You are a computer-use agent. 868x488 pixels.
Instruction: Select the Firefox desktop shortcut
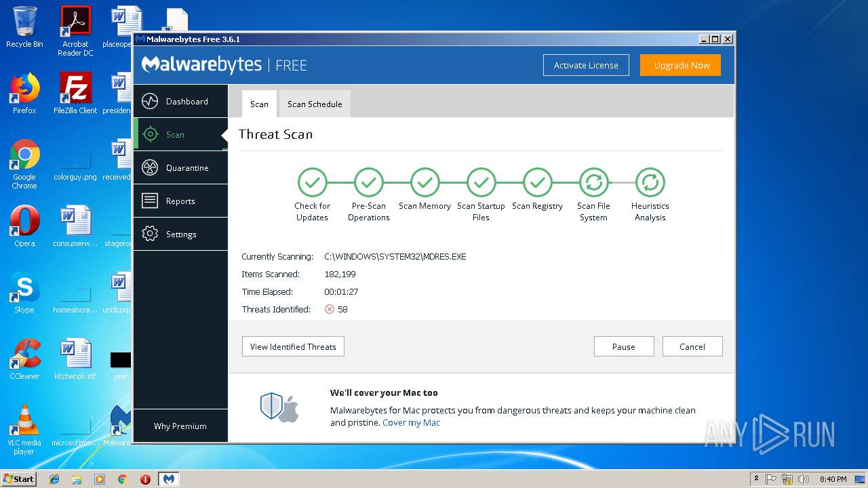24,94
